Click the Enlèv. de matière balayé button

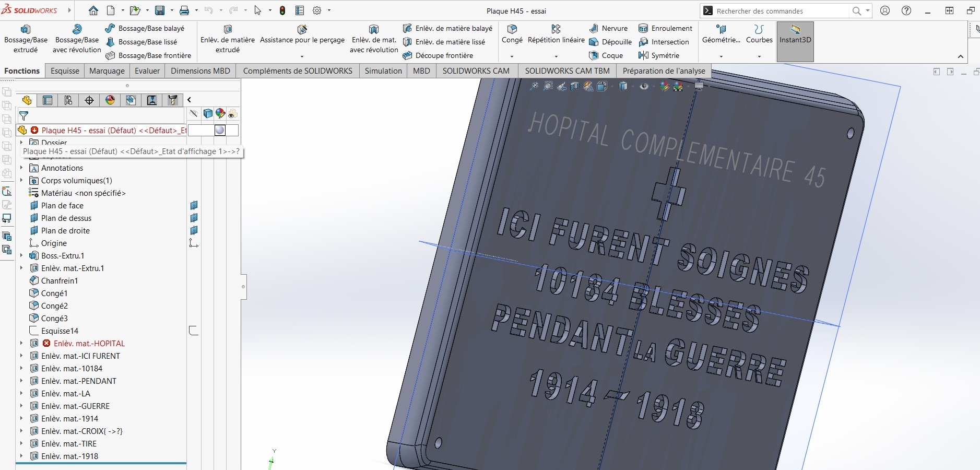point(448,28)
